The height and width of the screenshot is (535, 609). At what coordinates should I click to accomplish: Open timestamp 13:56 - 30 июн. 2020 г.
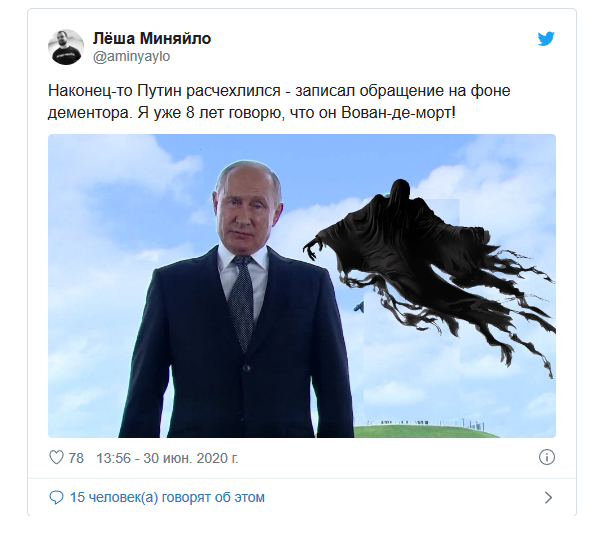click(x=167, y=458)
